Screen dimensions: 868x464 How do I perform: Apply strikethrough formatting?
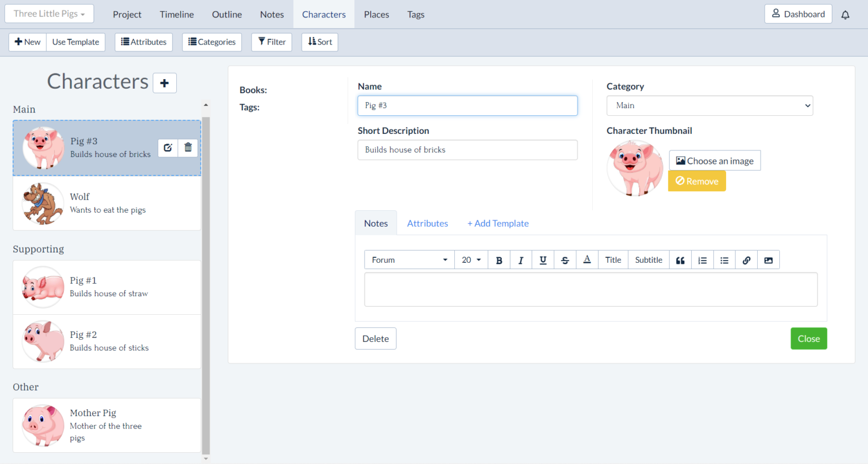tap(565, 260)
